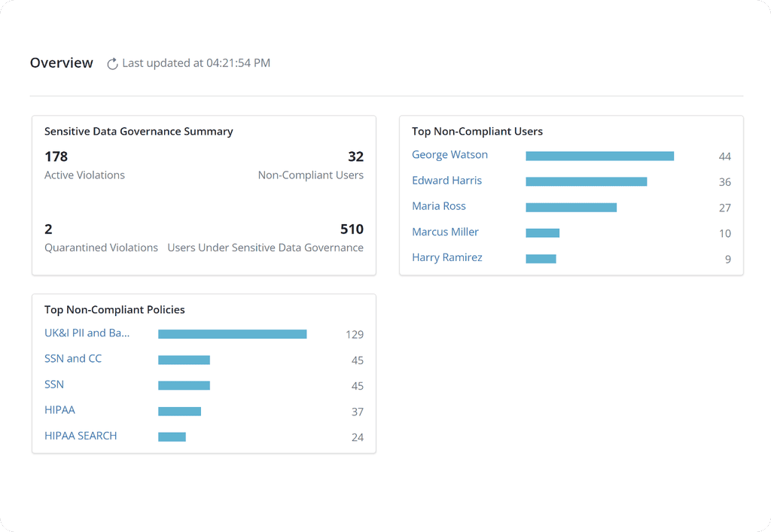Click the bar next to HIPAA SEARCH
Image resolution: width=771 pixels, height=532 pixels.
172,436
